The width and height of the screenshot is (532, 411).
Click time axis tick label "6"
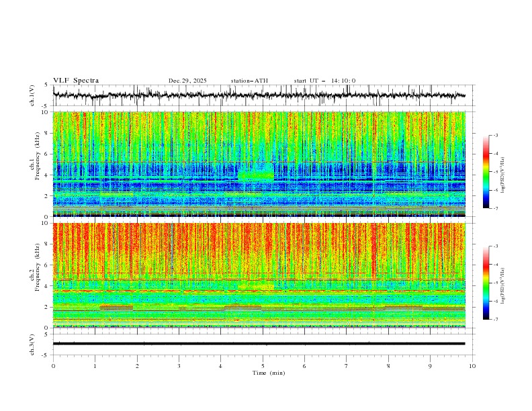(304, 366)
